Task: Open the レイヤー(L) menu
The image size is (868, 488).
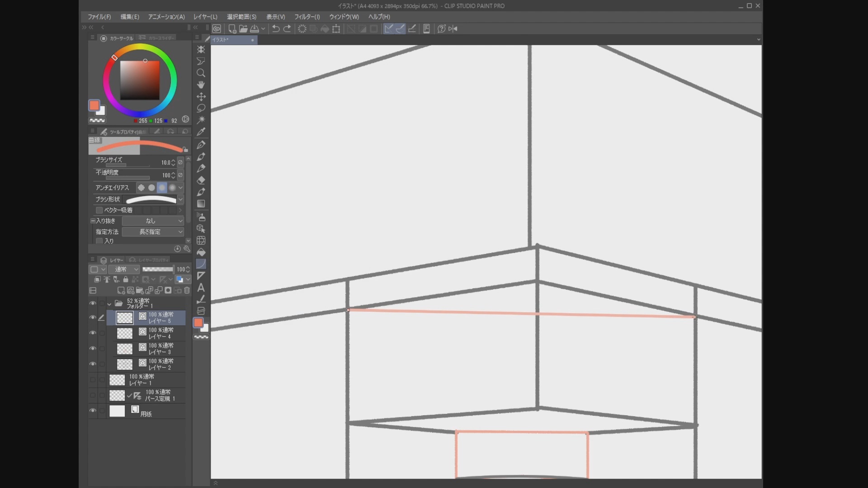Action: pyautogui.click(x=205, y=17)
